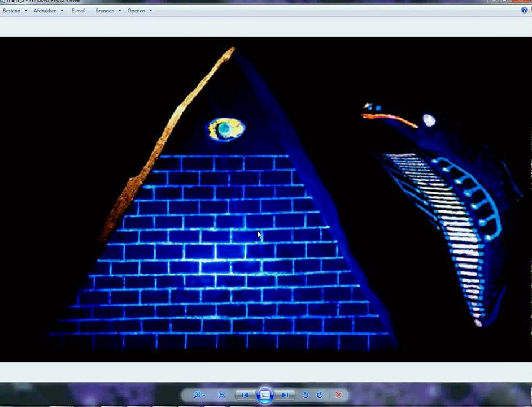The height and width of the screenshot is (407, 532).
Task: Go to the previous photo arrow
Action: pos(245,395)
